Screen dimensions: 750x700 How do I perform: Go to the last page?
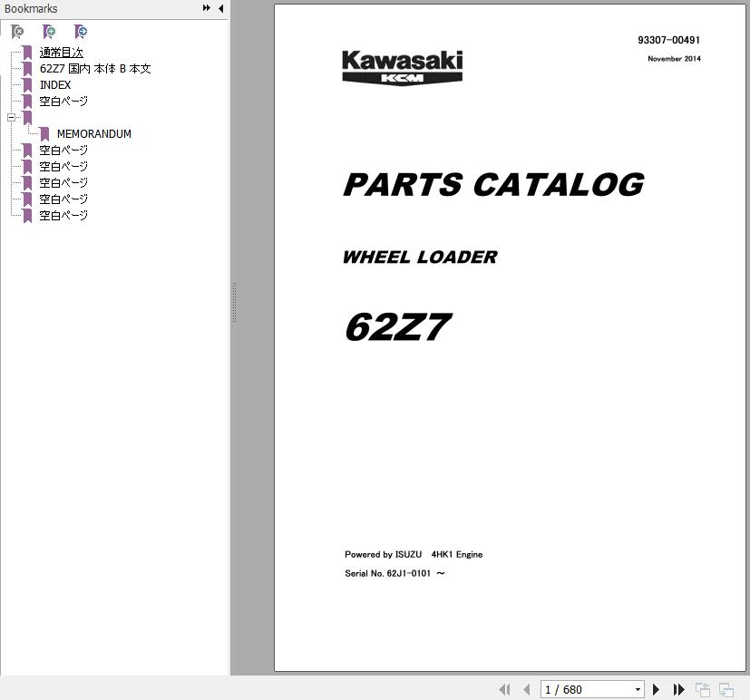point(678,689)
